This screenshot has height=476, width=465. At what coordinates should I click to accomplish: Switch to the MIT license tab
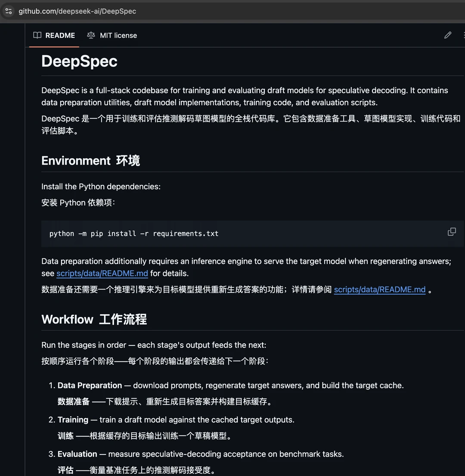tap(112, 35)
